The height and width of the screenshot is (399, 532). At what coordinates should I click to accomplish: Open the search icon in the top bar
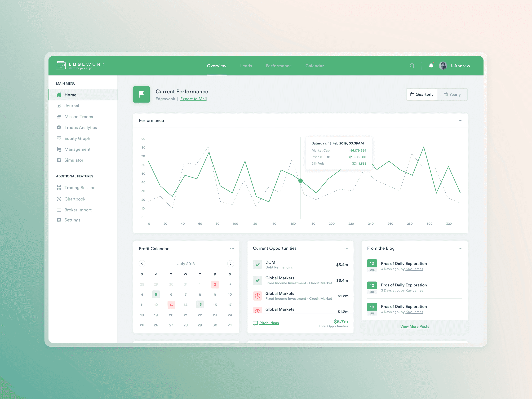(x=412, y=66)
